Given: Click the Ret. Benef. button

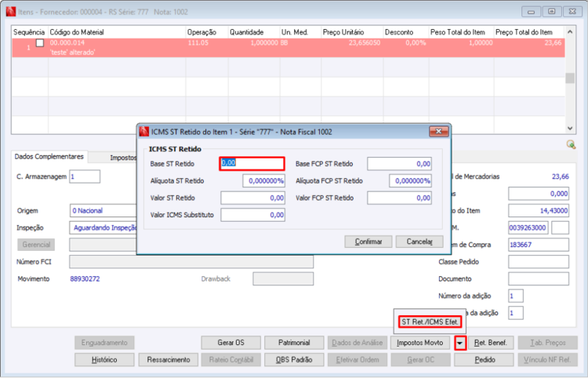Looking at the screenshot, I should tap(491, 343).
